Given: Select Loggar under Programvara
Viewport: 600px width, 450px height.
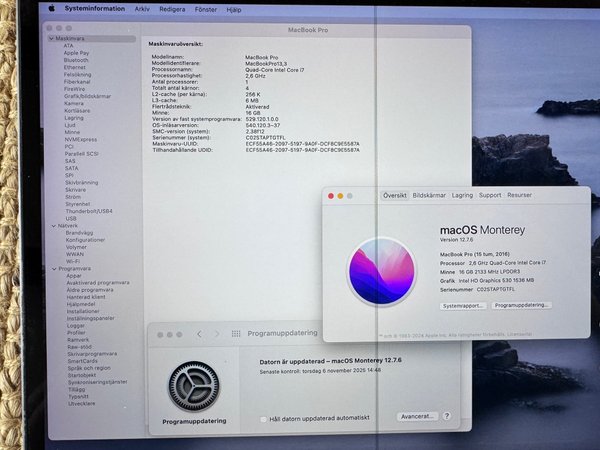Looking at the screenshot, I should [76, 326].
